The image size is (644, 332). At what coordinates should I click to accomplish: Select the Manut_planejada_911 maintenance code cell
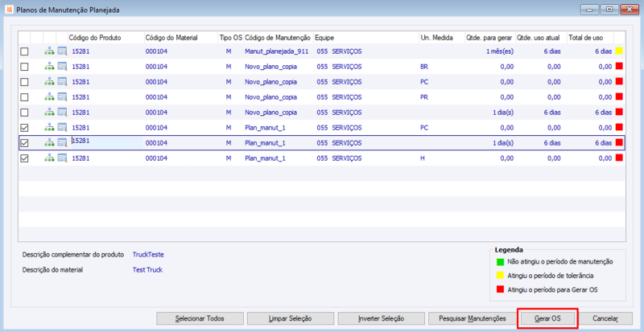[276, 51]
